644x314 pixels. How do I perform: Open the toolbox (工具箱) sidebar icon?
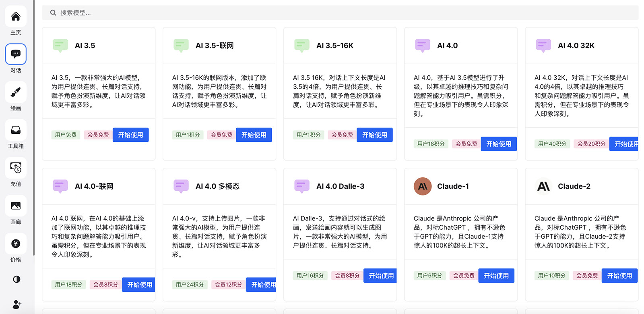pos(16,130)
